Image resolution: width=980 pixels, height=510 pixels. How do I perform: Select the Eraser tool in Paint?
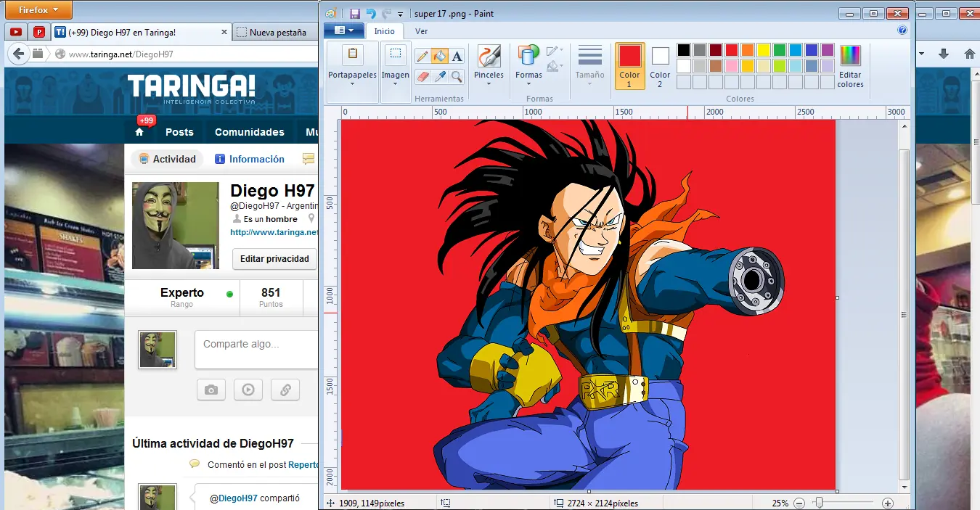(x=422, y=75)
